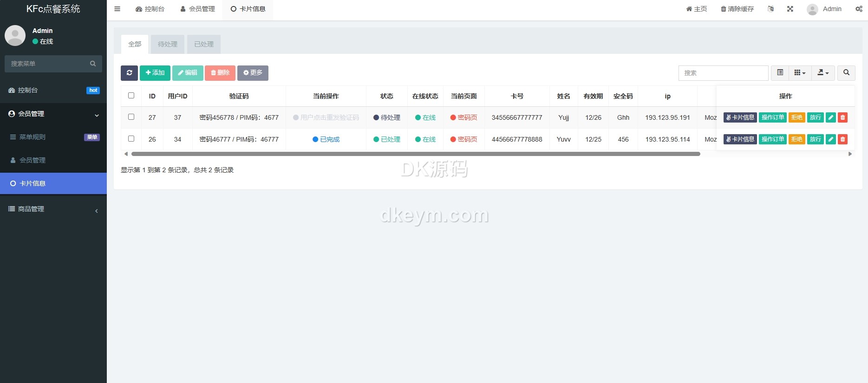Open the 控制台 tab in top navigation
Image resolution: width=868 pixels, height=383 pixels.
[150, 9]
